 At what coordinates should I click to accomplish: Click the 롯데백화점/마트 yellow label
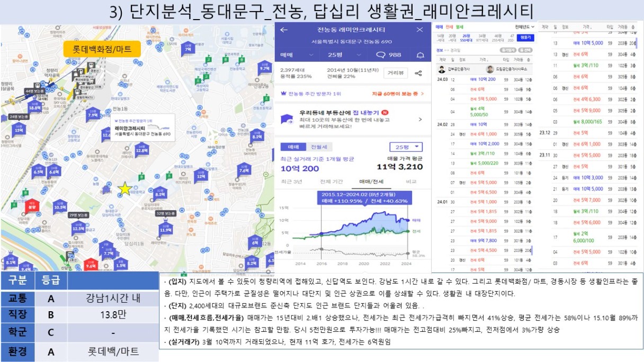tap(102, 50)
